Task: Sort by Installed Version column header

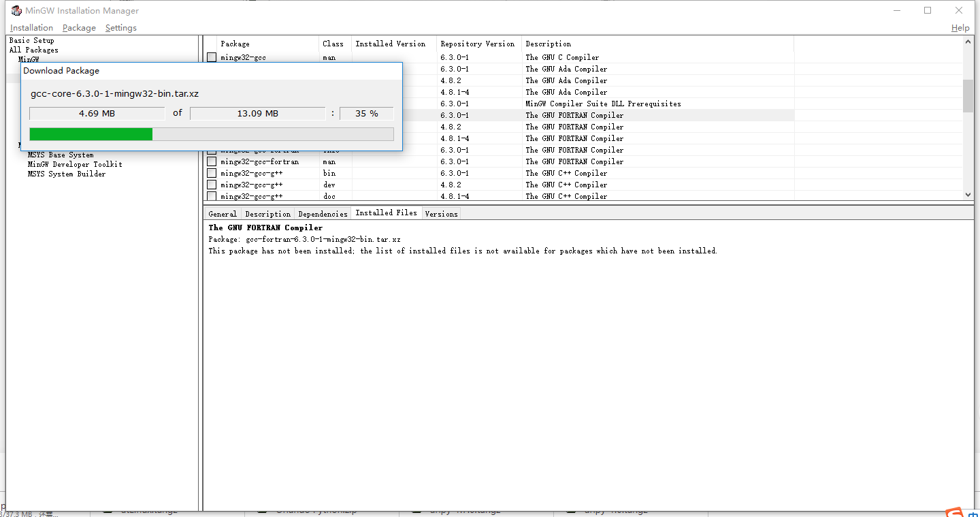Action: 394,44
